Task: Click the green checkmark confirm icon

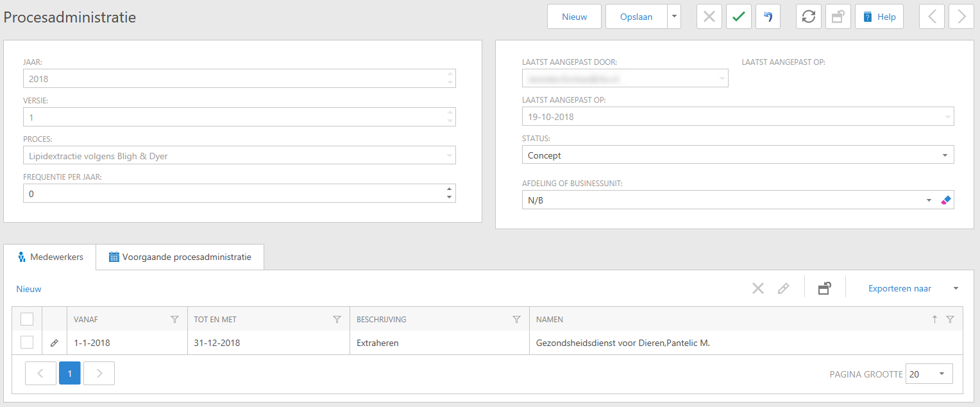Action: (x=738, y=17)
